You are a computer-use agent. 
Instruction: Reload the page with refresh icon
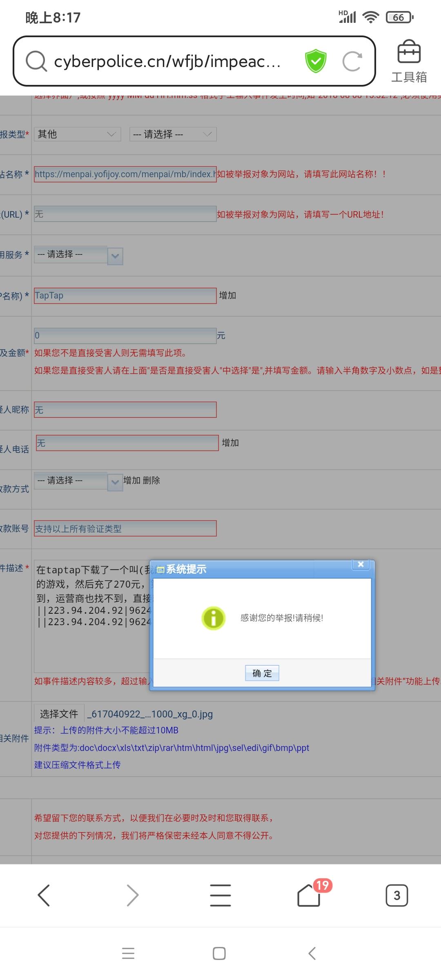[352, 61]
